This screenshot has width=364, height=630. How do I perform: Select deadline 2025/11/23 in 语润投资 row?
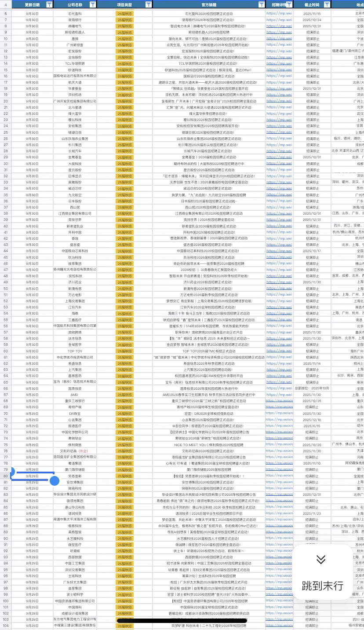point(312,513)
